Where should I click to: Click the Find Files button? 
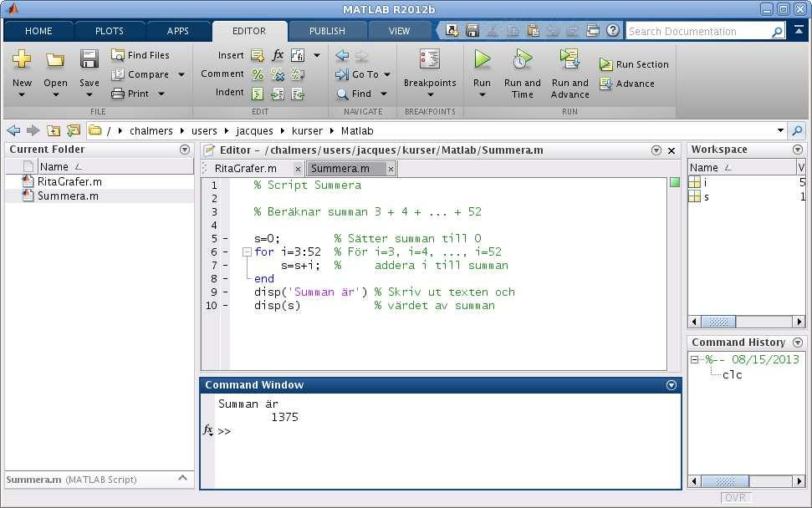140,55
